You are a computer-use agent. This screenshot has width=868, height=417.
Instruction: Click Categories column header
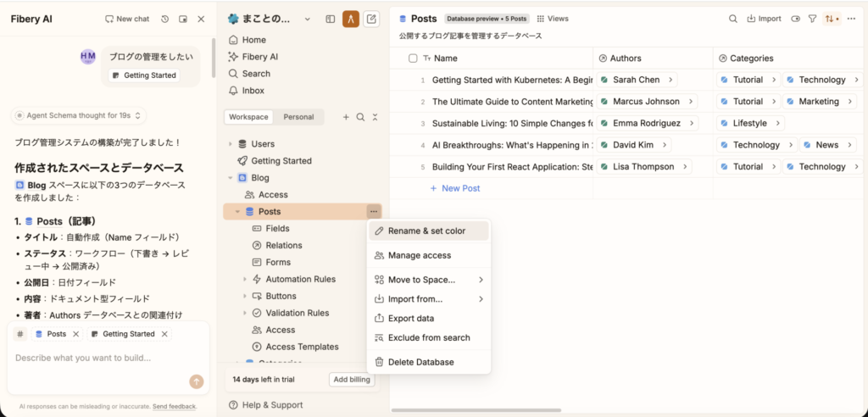coord(790,58)
